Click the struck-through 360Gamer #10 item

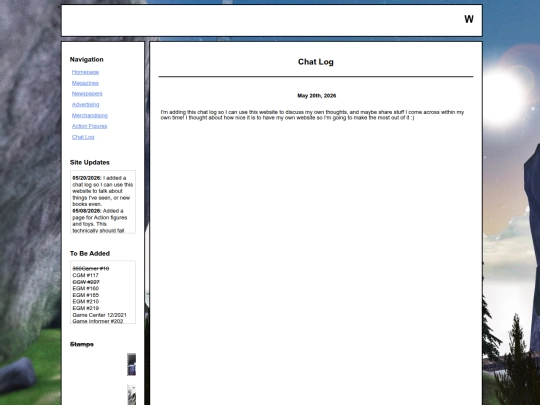pos(91,269)
